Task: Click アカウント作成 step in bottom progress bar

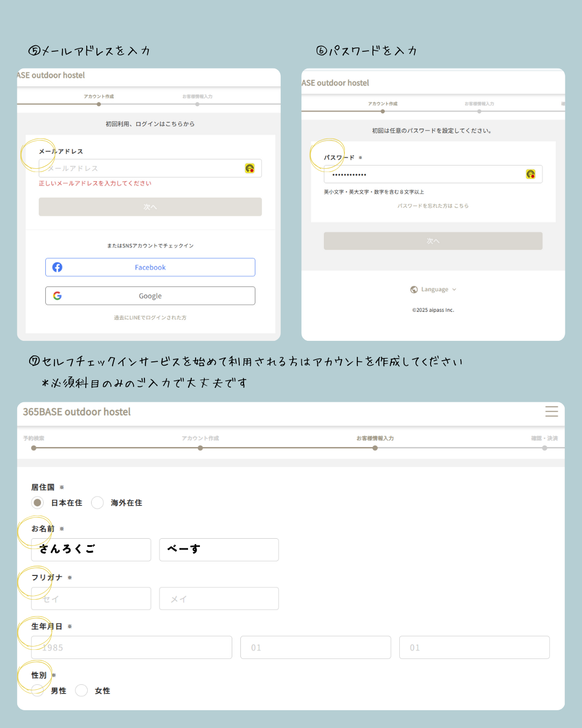Action: point(200,448)
